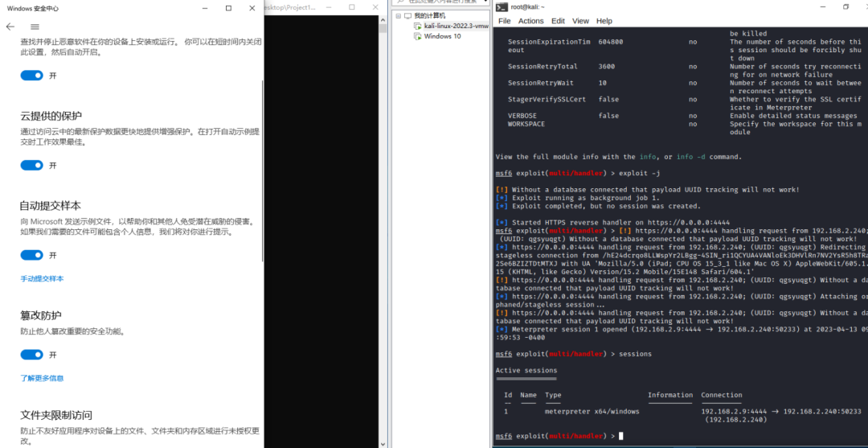Click the WORKSPACE option name
This screenshot has height=448, width=868.
pos(526,124)
